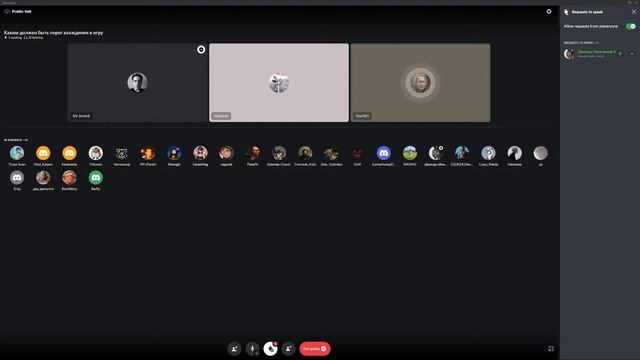This screenshot has height=360, width=640.
Task: Select the olive-background speaking user tile
Action: coord(420,82)
